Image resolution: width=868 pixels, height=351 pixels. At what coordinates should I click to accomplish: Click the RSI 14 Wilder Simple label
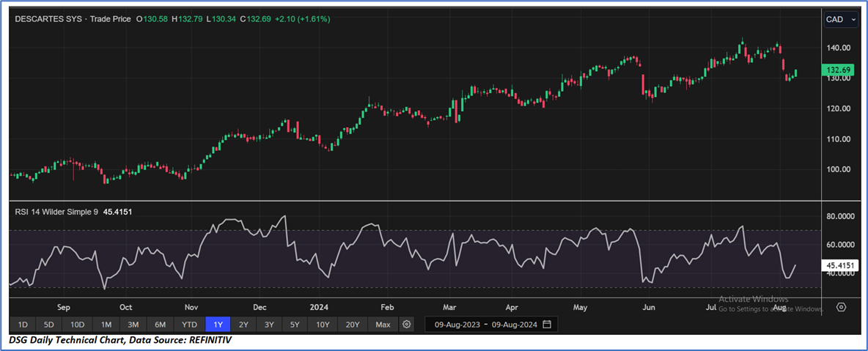click(56, 212)
